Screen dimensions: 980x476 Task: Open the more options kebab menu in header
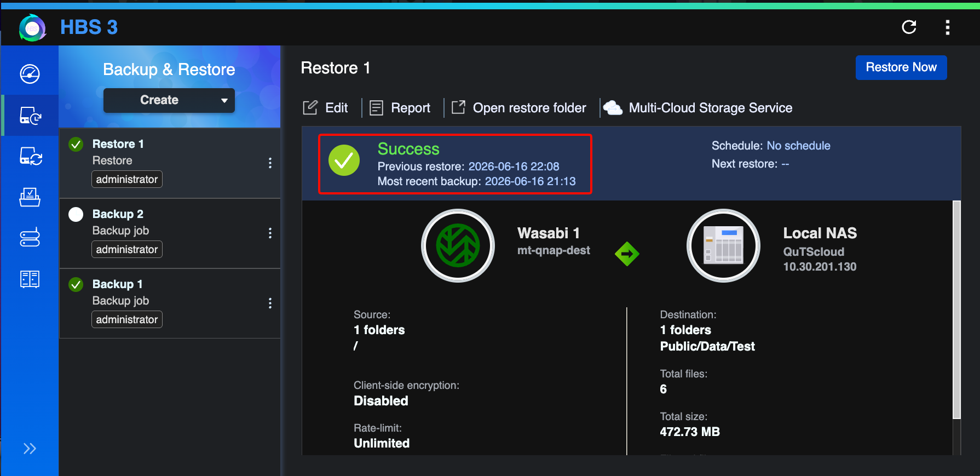click(x=947, y=27)
